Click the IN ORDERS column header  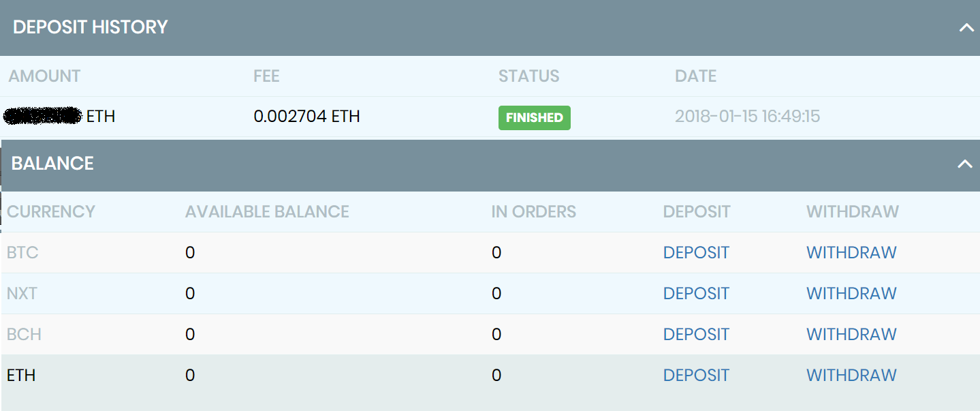(x=534, y=212)
